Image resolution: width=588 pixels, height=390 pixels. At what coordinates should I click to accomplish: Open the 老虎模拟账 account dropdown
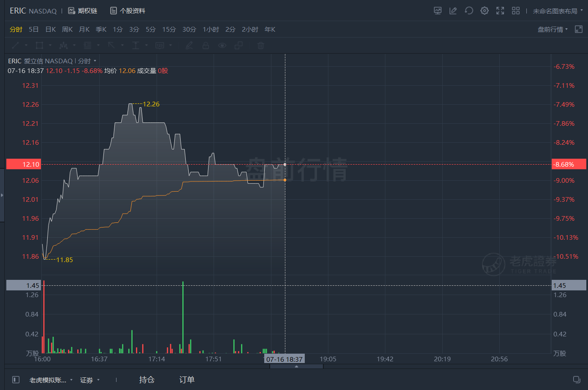click(x=51, y=380)
